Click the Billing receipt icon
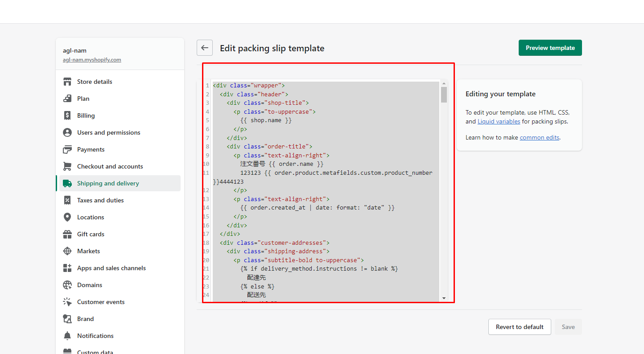644x354 pixels. coord(67,115)
